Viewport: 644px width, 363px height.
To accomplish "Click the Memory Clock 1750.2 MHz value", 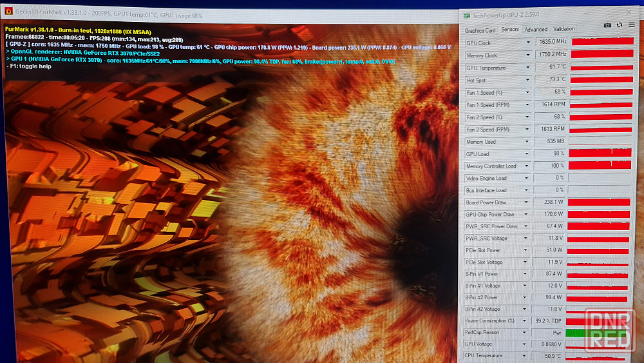I will (x=552, y=54).
